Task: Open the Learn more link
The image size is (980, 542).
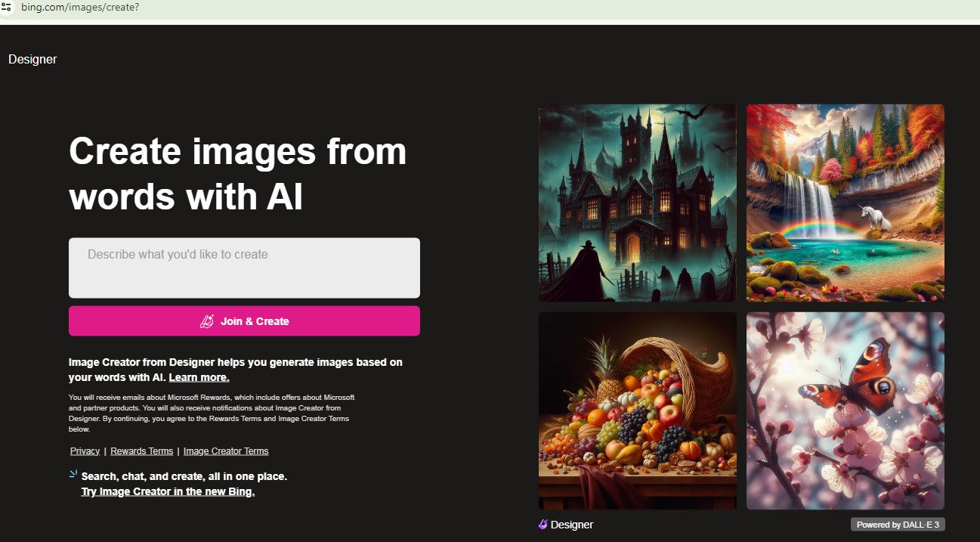Action: coord(199,377)
